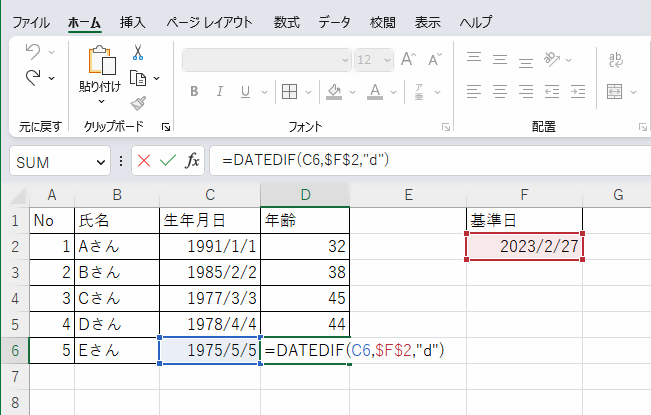Screen dimensions: 651x415
Task: Open the ファイル menu tab
Action: 31,22
